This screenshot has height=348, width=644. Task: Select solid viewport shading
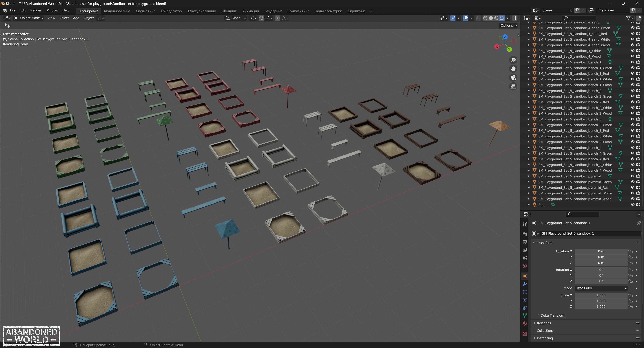[x=491, y=18]
